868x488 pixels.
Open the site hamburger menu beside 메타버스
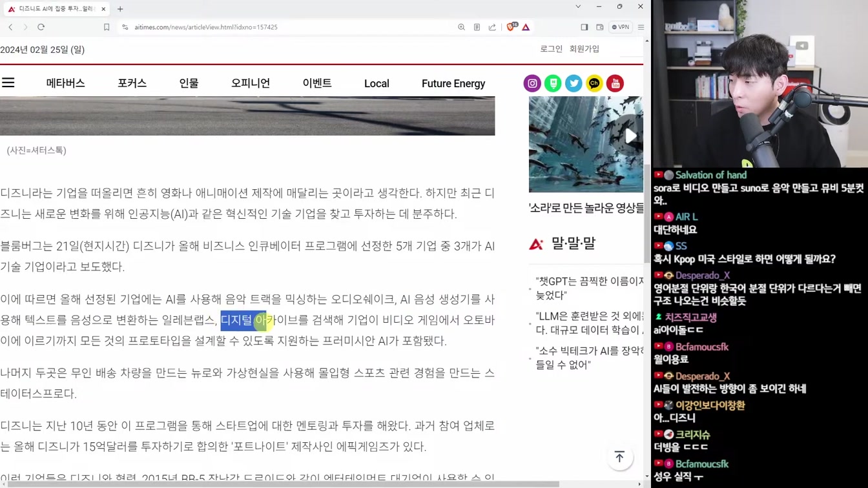pos(8,83)
